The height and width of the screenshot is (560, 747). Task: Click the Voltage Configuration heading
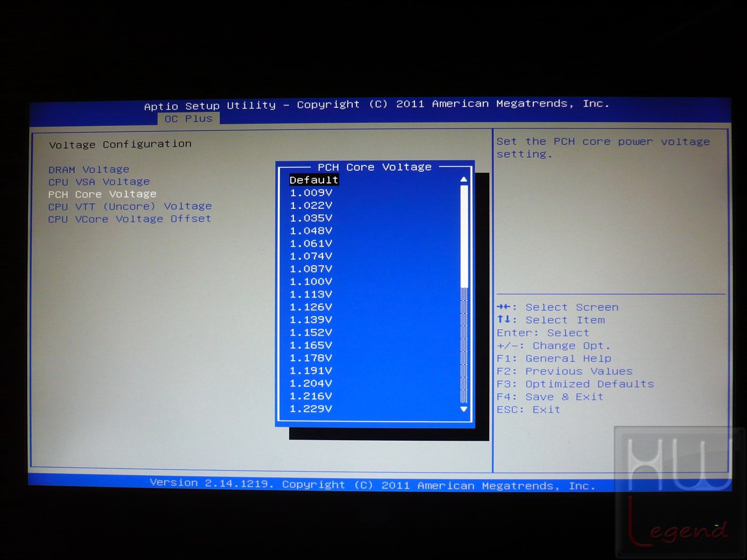coord(120,144)
